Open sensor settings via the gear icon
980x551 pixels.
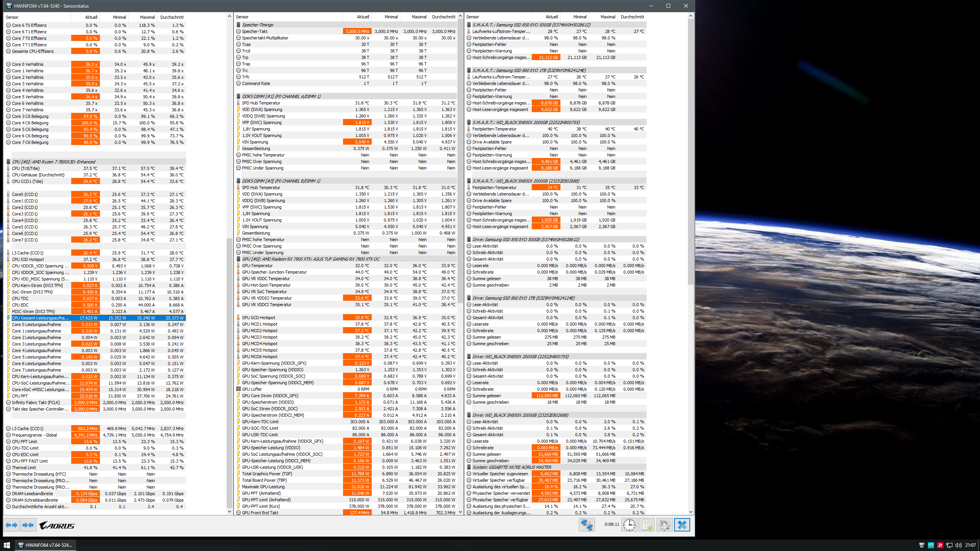(664, 525)
